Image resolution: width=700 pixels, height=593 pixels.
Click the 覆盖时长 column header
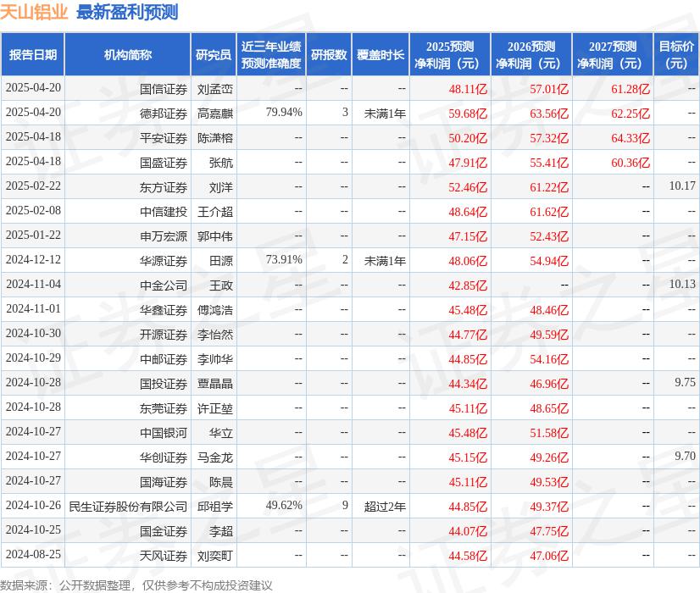coord(381,54)
